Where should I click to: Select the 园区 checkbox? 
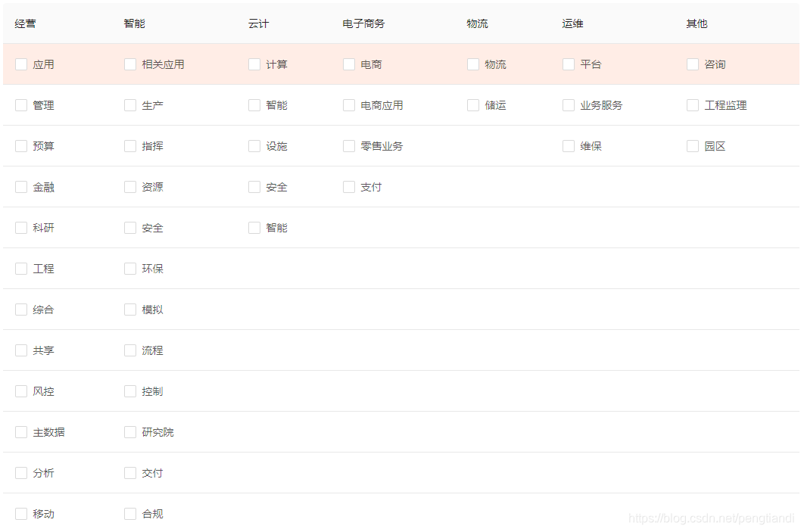693,146
